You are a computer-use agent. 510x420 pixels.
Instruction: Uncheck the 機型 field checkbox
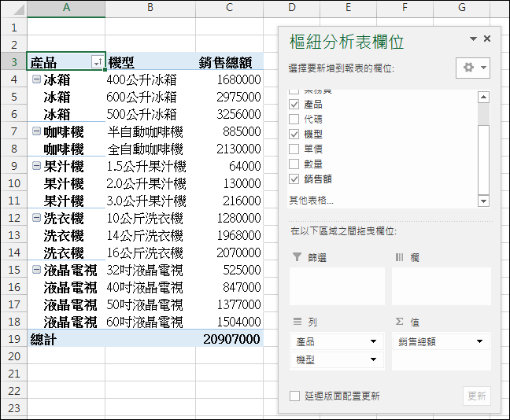(294, 134)
